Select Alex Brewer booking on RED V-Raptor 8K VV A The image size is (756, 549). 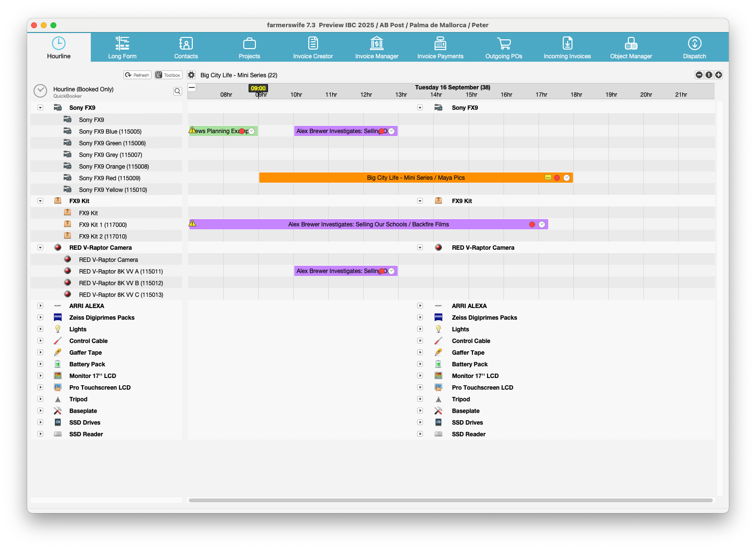[346, 271]
